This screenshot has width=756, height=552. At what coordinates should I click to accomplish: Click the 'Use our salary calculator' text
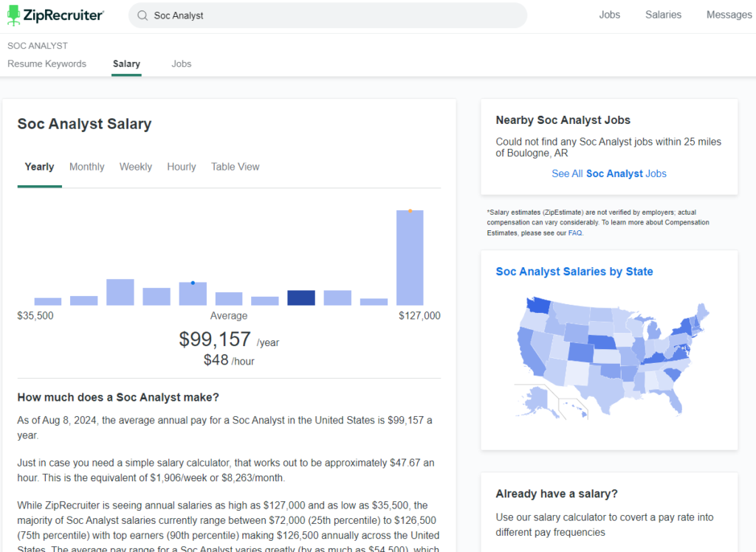point(605,525)
